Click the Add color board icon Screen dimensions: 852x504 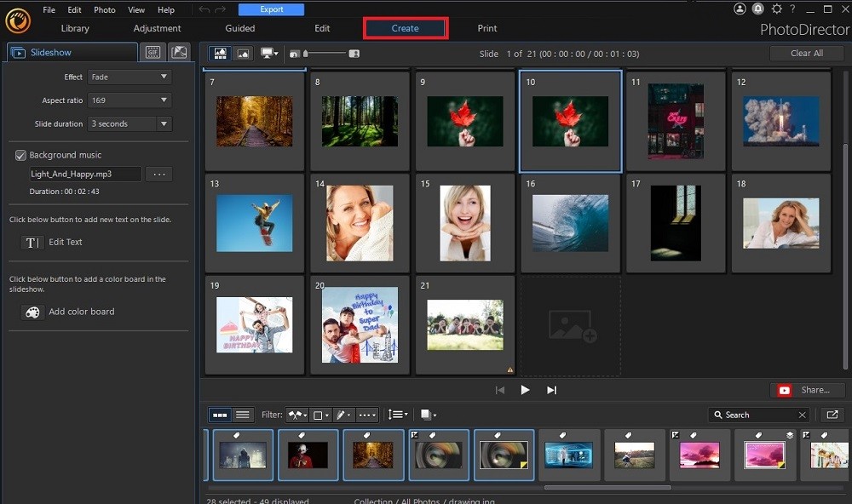tap(32, 312)
